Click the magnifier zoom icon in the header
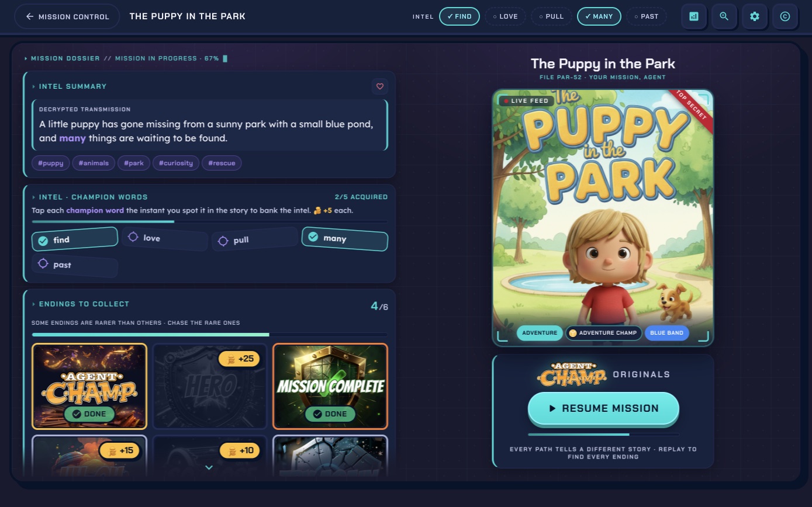The image size is (812, 507). (724, 16)
